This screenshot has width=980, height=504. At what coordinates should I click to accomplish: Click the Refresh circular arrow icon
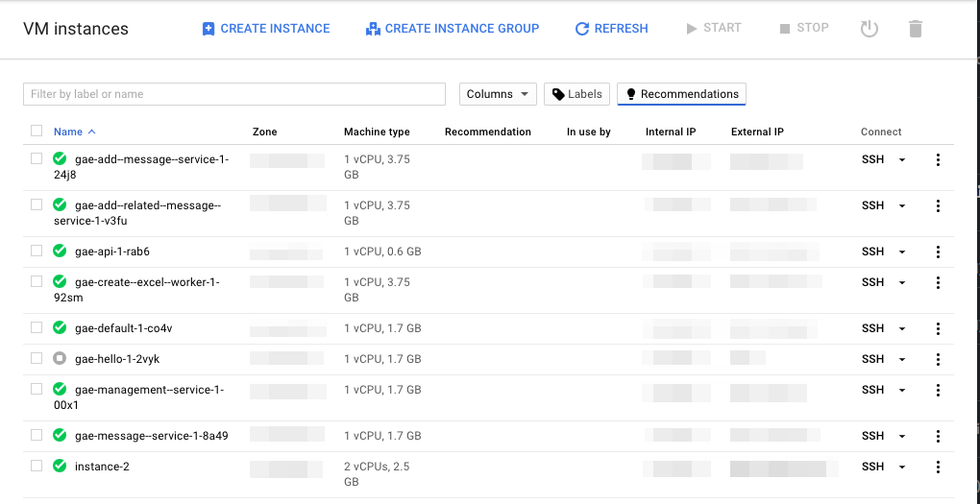click(x=582, y=29)
